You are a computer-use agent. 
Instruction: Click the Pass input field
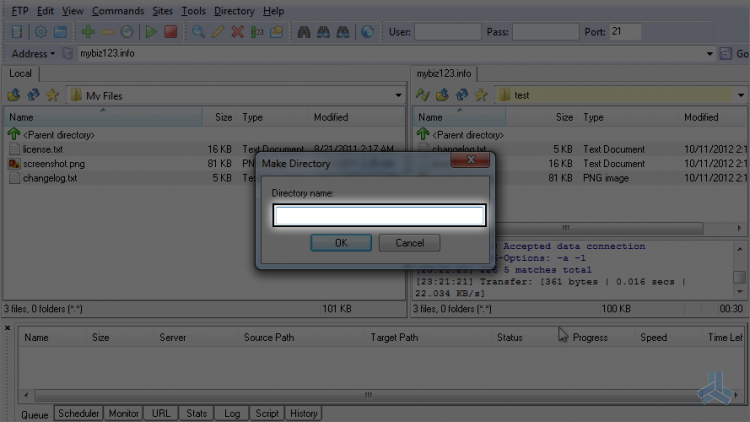(545, 32)
